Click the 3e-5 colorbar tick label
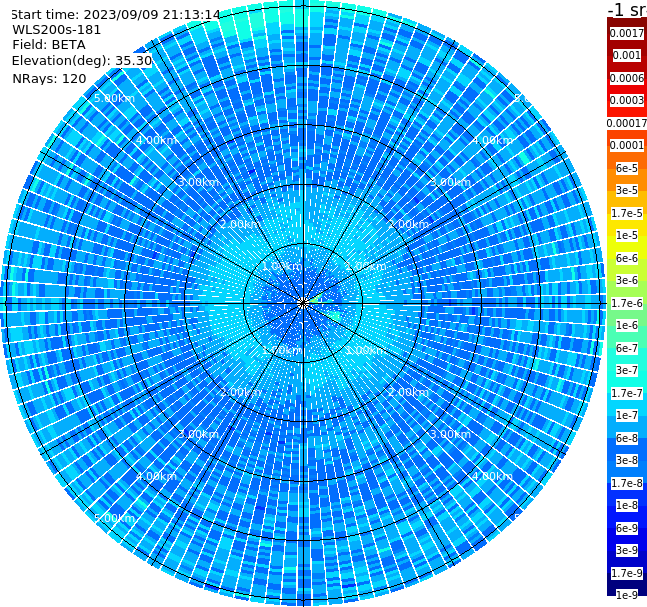 [627, 190]
